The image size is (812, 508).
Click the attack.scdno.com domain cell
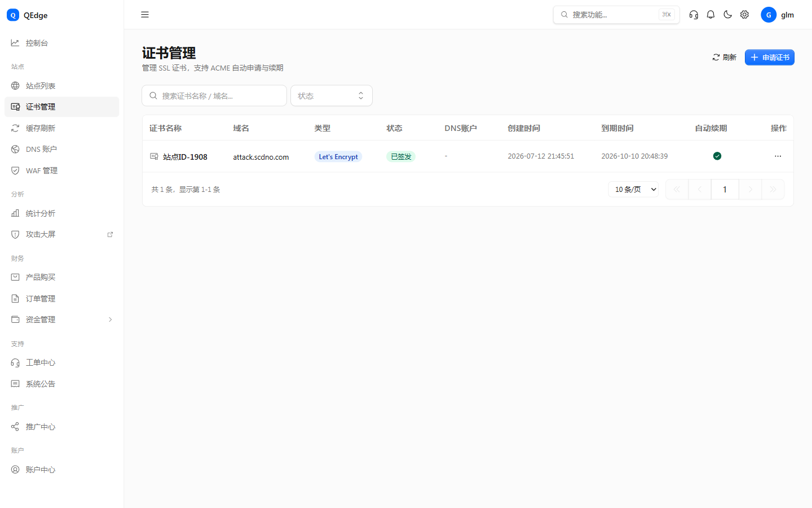pyautogui.click(x=261, y=157)
